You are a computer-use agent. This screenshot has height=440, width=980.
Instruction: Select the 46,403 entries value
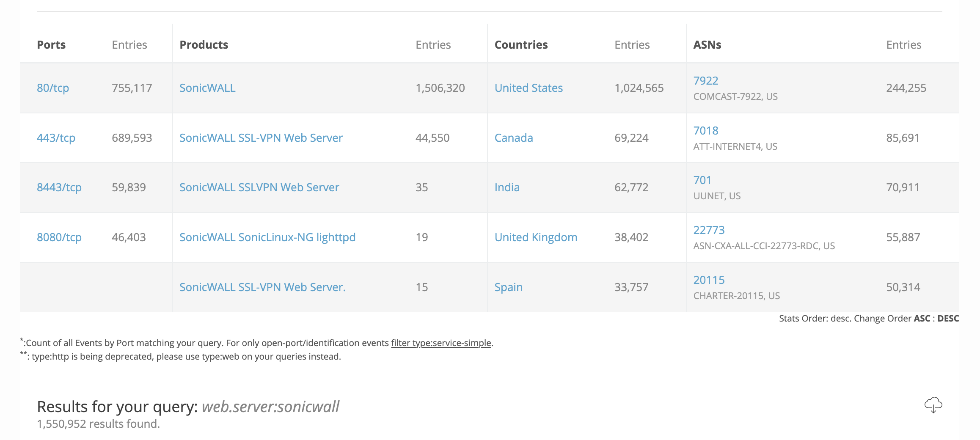[x=129, y=237]
